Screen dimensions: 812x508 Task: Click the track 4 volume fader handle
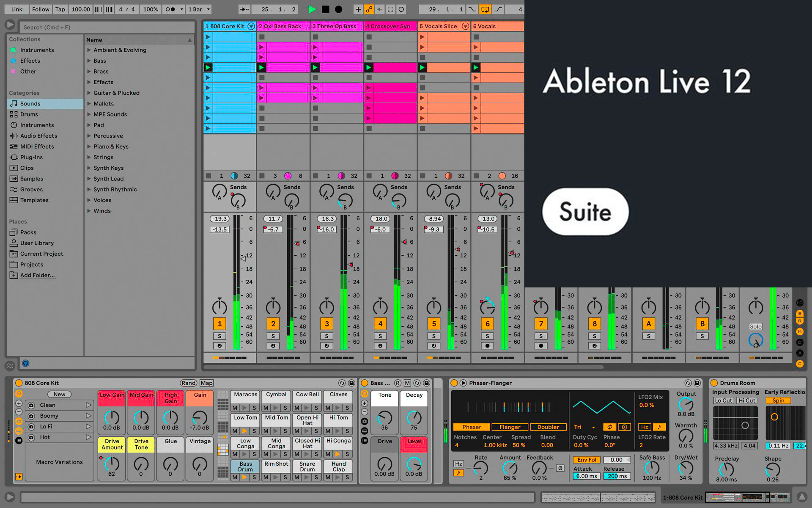click(x=404, y=242)
